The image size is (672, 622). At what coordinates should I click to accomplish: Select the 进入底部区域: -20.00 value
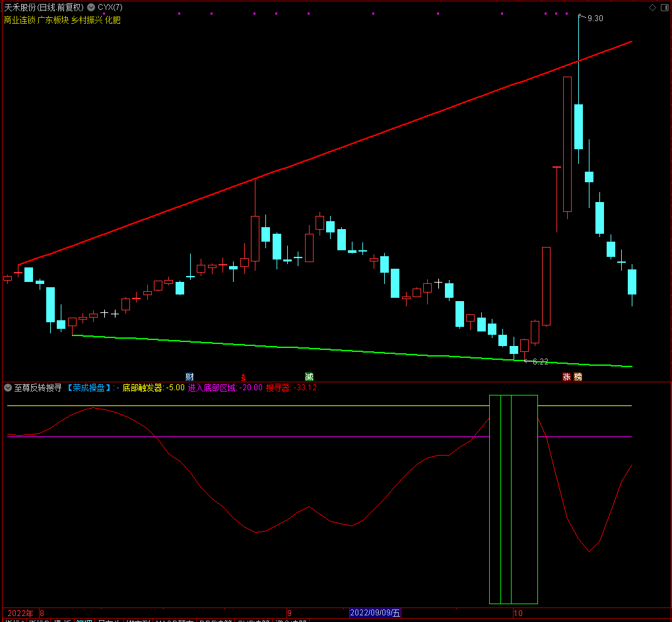click(x=225, y=388)
